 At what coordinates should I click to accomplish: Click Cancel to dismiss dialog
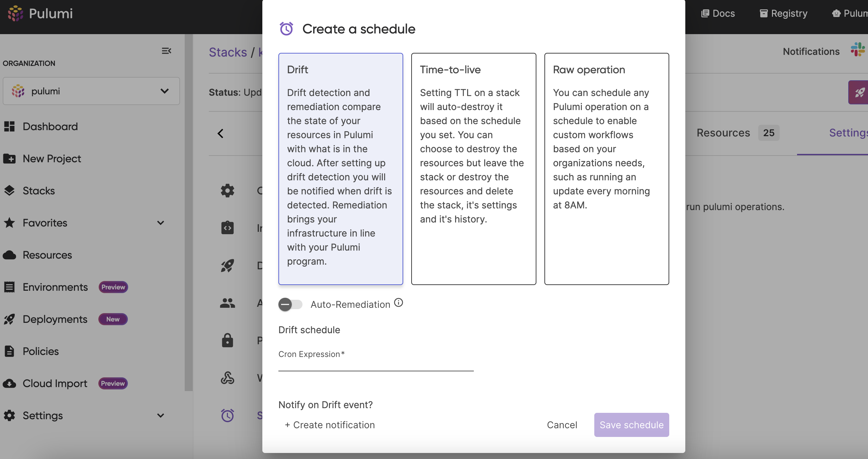pos(562,425)
